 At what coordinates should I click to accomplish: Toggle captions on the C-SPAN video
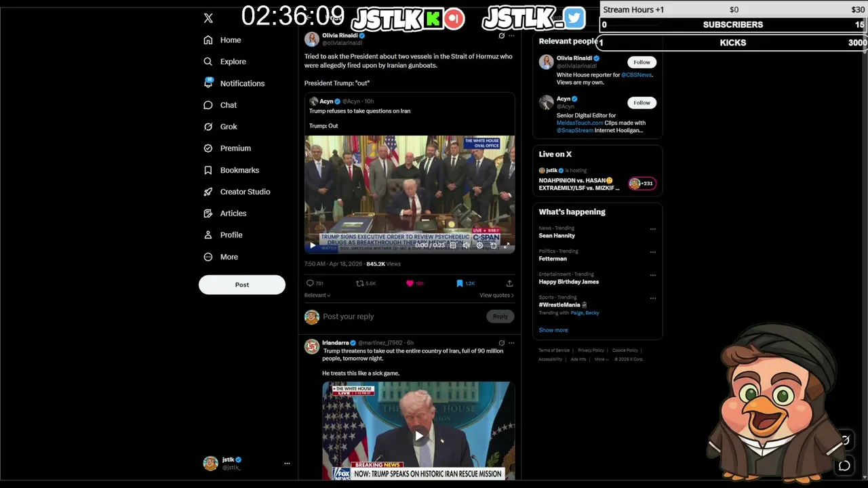pyautogui.click(x=453, y=245)
